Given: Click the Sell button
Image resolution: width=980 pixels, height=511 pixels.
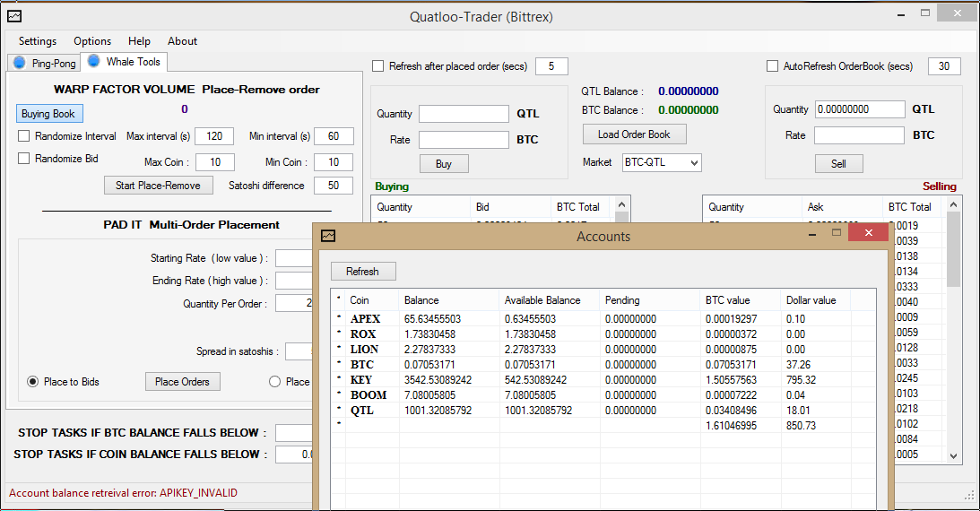Looking at the screenshot, I should click(x=838, y=164).
